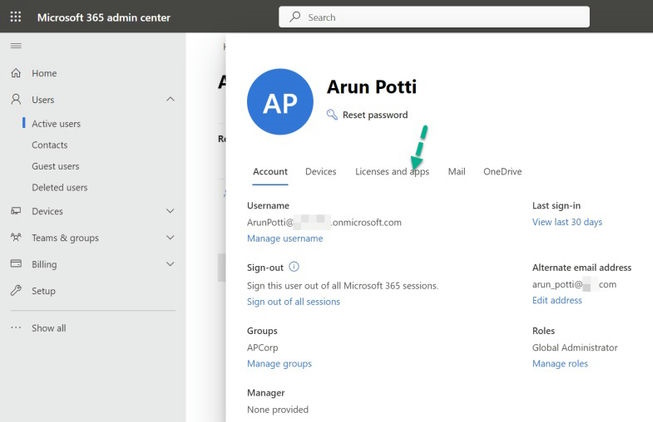653x422 pixels.
Task: Click View last 30 days link
Action: coord(567,222)
